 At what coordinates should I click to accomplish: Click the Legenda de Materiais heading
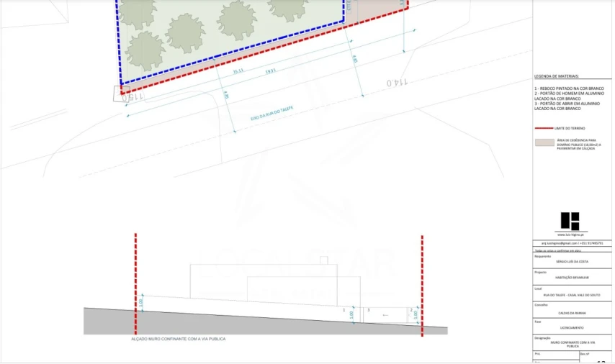557,76
